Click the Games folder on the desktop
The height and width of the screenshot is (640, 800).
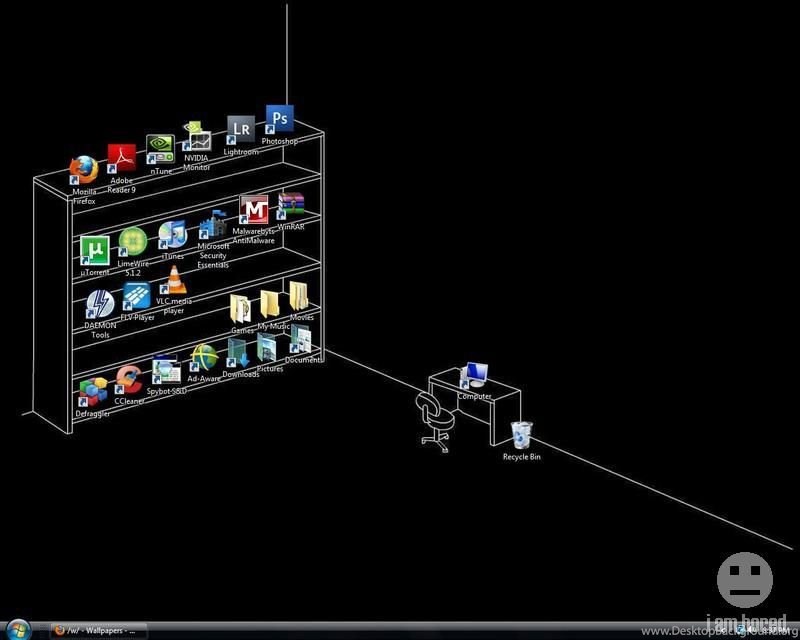(240, 308)
